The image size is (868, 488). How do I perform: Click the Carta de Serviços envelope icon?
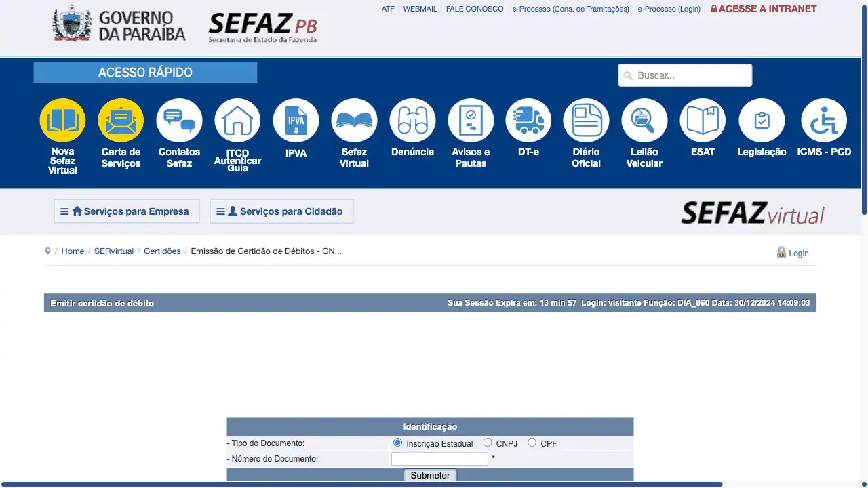coord(121,121)
